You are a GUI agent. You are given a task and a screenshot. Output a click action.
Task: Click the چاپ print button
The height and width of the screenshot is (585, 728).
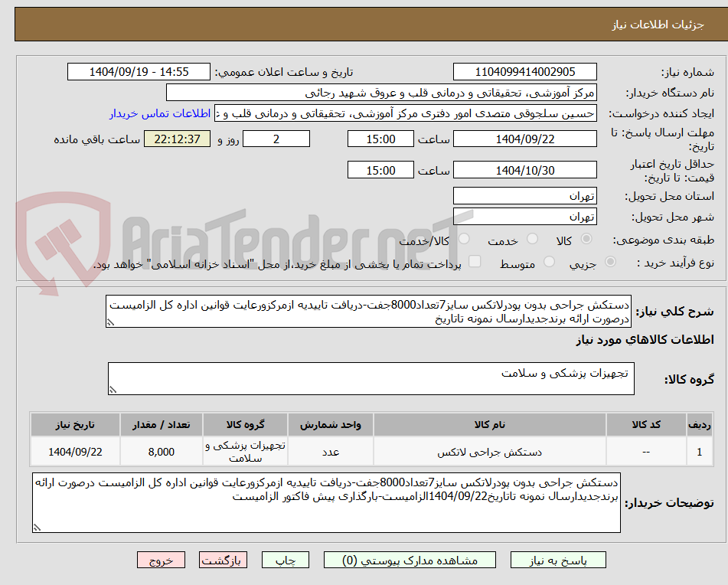286,560
